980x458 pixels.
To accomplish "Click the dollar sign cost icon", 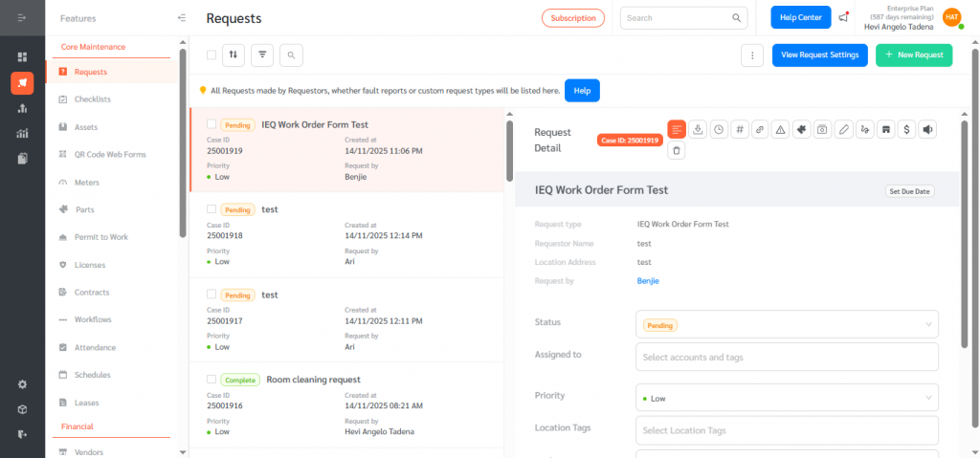I will coord(904,129).
